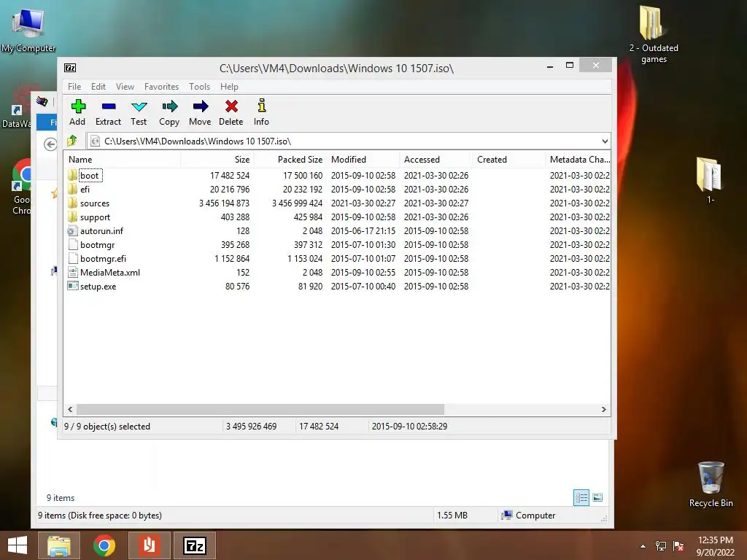
Task: Show hidden tray icons arrow
Action: pyautogui.click(x=643, y=545)
